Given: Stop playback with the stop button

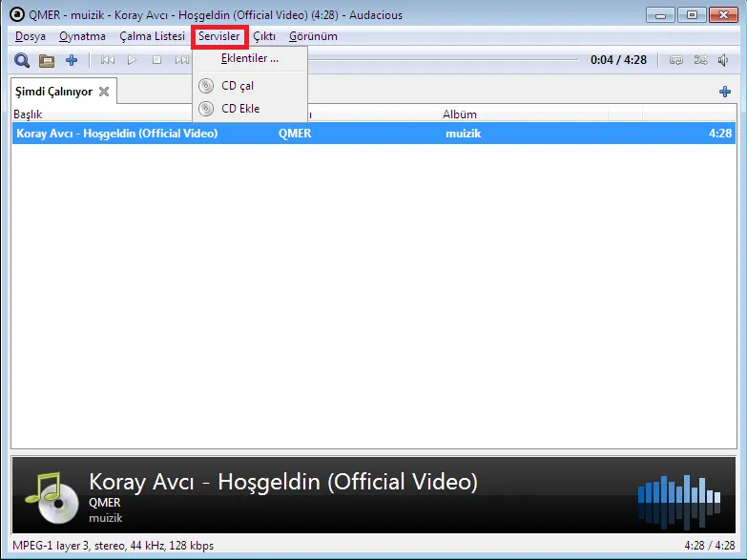Looking at the screenshot, I should 156,60.
